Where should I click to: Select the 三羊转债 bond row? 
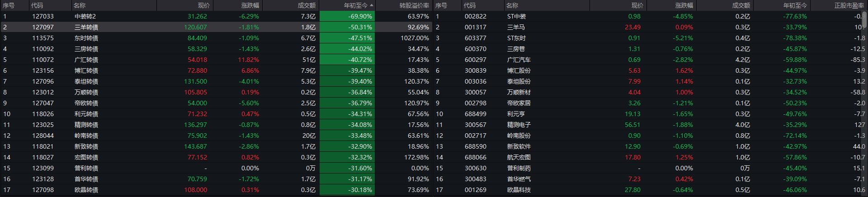coord(86,27)
